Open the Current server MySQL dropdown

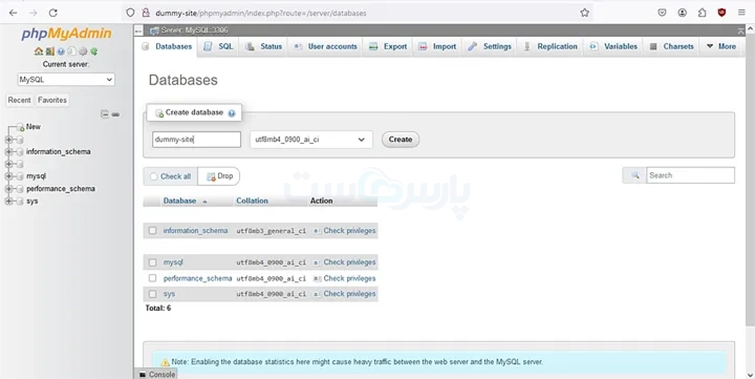click(66, 79)
